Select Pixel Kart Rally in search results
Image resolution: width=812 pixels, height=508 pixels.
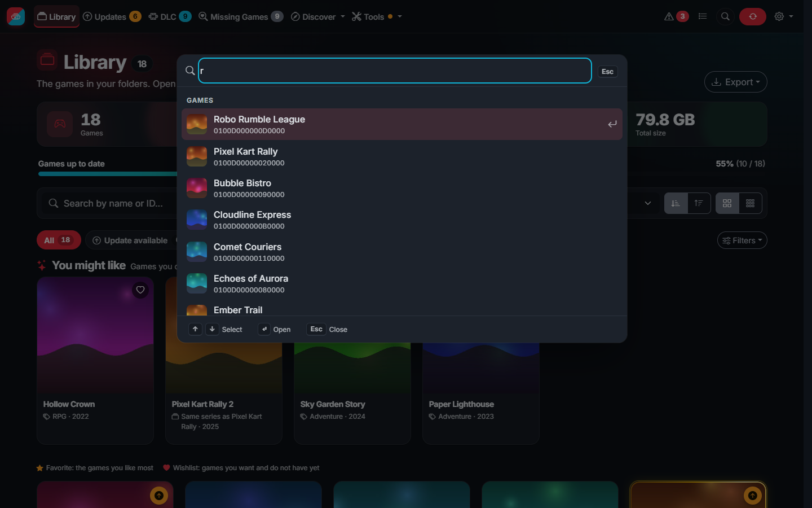pos(402,156)
